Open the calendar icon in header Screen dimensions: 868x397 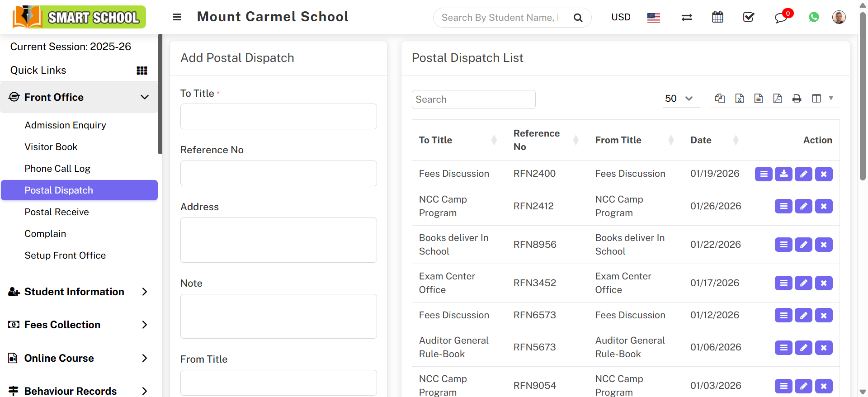point(717,17)
